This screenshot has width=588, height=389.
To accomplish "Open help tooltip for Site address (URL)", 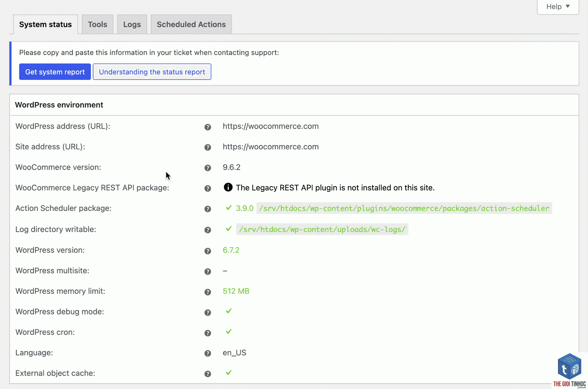I will pos(208,147).
